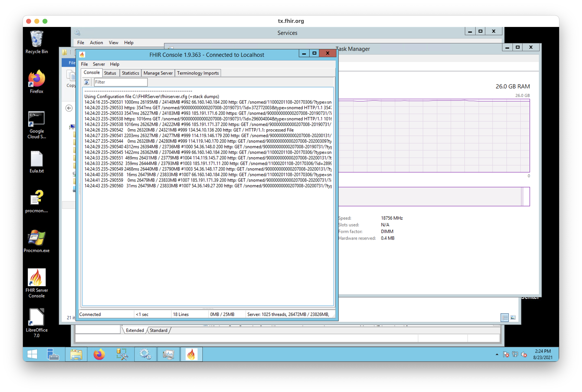This screenshot has width=582, height=392.
Task: Switch to details view icon in Explorer
Action: [505, 317]
